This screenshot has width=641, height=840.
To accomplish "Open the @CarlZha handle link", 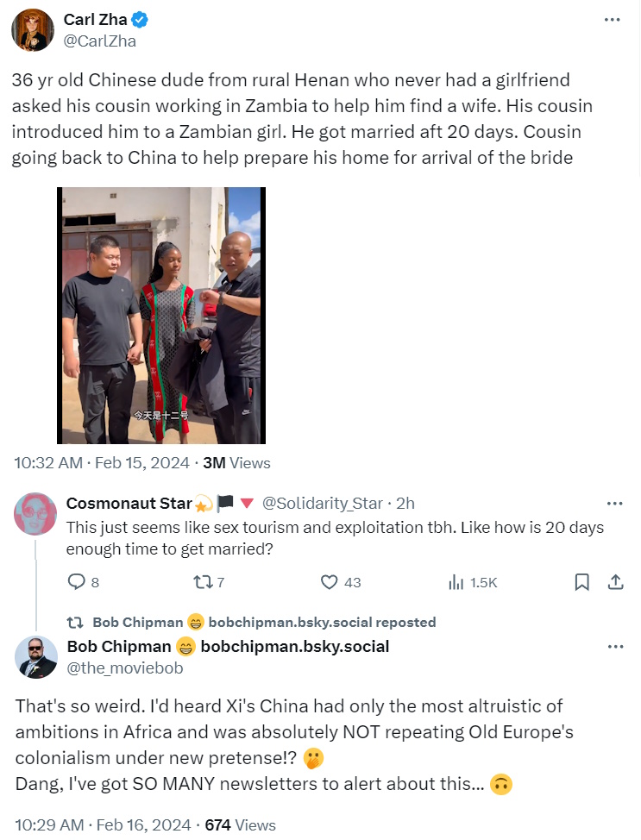I will coord(99,41).
